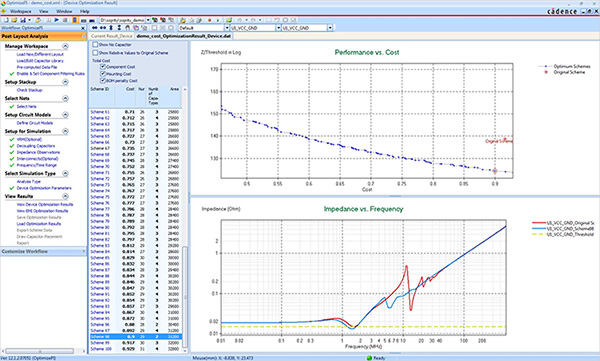The image size is (600, 361).
Task: Uncheck Component Cost checkbox
Action: pyautogui.click(x=103, y=66)
